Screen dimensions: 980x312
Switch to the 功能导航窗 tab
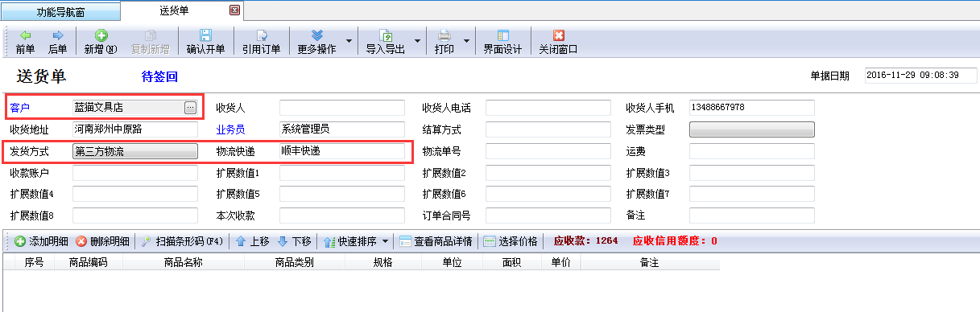(x=61, y=11)
